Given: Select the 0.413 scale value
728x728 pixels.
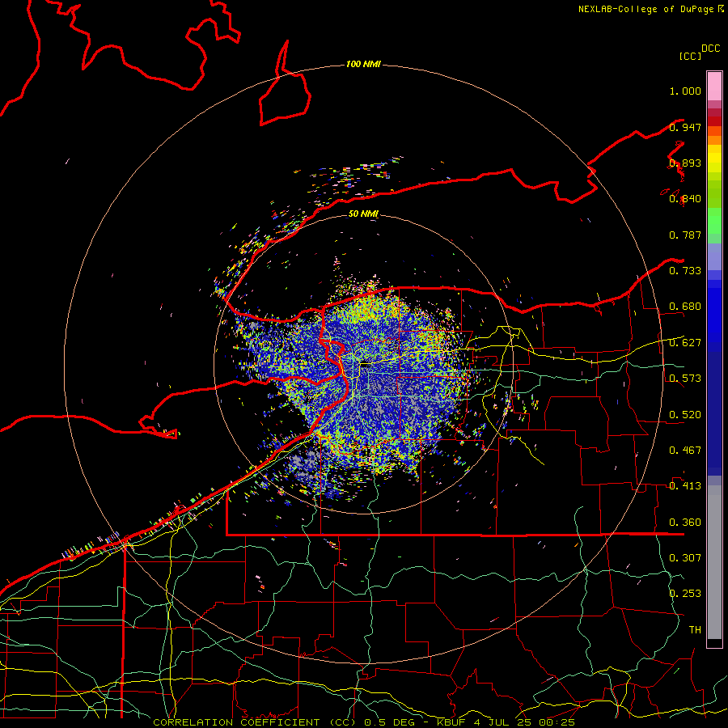Looking at the screenshot, I should [685, 486].
